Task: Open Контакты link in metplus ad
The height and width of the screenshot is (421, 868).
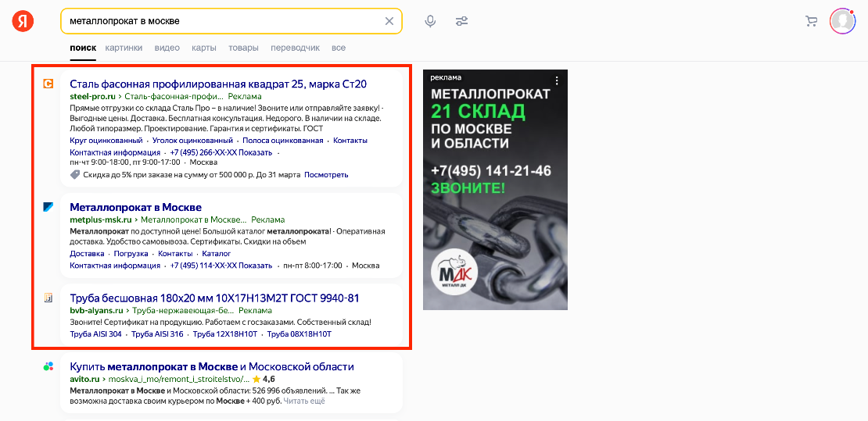Action: (175, 254)
